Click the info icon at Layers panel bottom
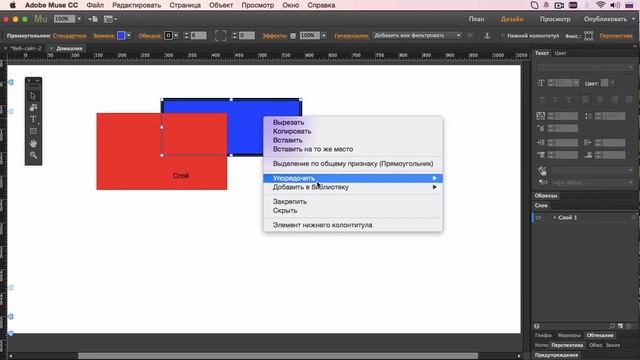The image size is (640, 360). (537, 326)
